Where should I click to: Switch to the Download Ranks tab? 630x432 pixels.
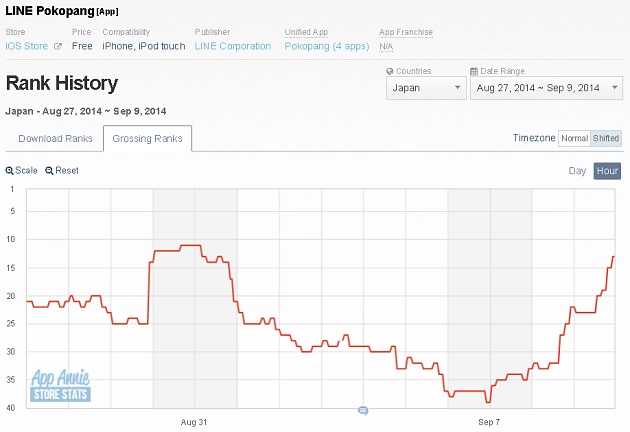(55, 139)
